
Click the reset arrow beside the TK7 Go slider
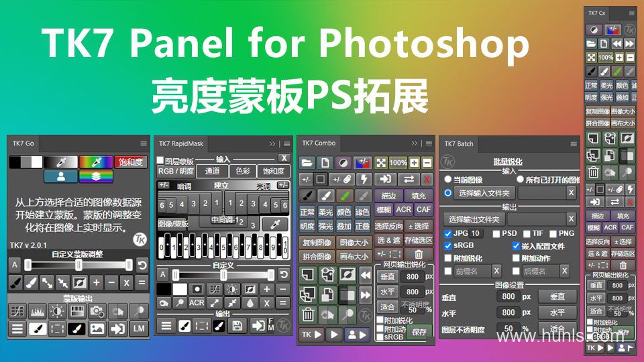142,265
